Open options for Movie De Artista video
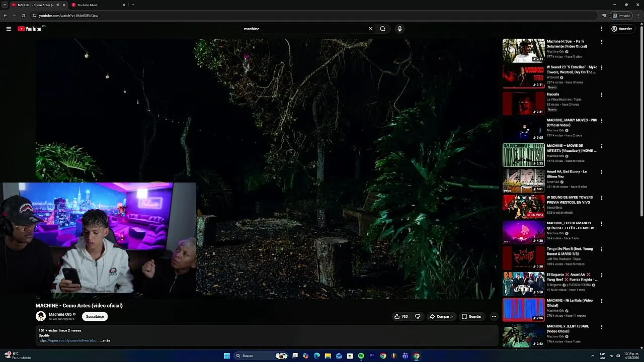The height and width of the screenshot is (362, 644). pyautogui.click(x=601, y=146)
